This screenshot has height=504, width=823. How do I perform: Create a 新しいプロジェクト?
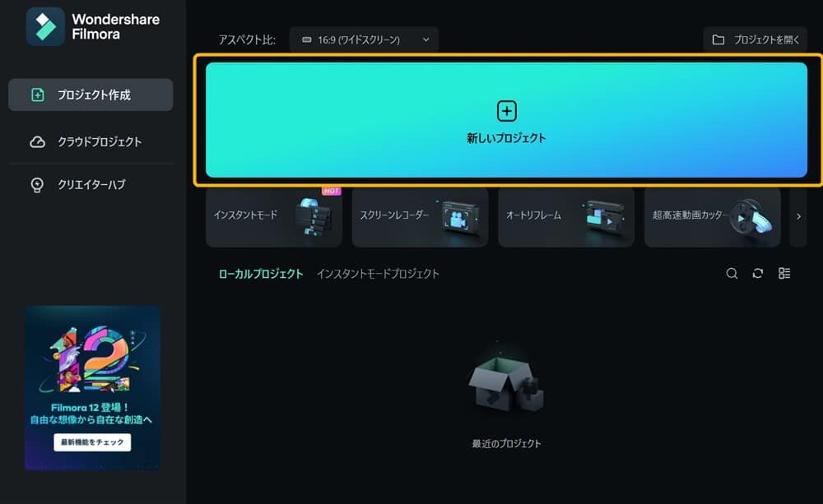tap(506, 119)
